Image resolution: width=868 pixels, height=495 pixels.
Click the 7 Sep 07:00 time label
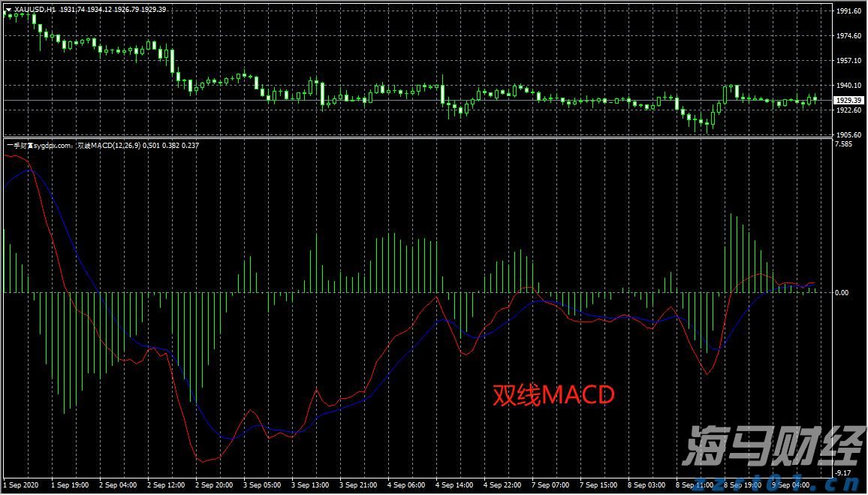click(x=550, y=485)
